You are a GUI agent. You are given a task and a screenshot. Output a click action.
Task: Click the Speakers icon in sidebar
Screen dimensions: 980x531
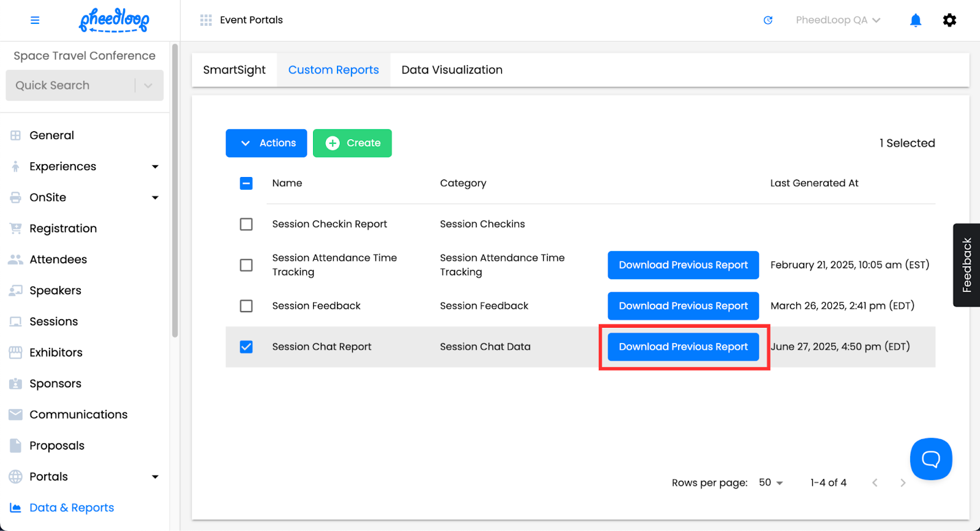[16, 290]
